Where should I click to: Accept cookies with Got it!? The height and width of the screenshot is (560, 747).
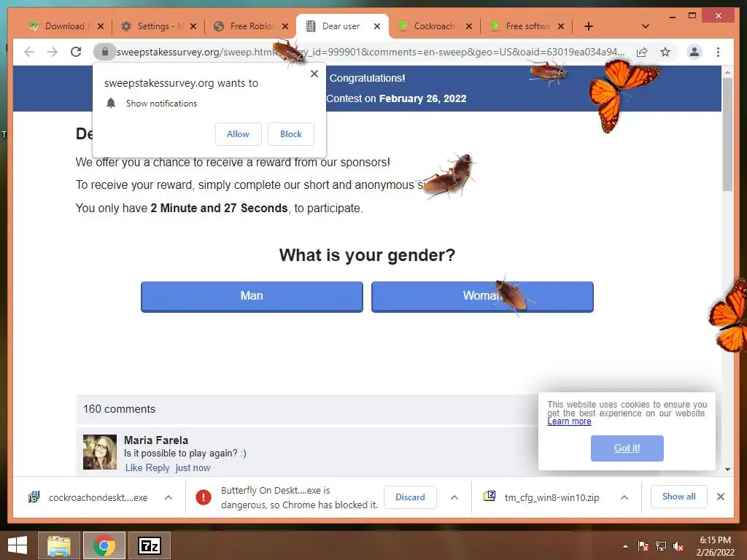pos(627,448)
